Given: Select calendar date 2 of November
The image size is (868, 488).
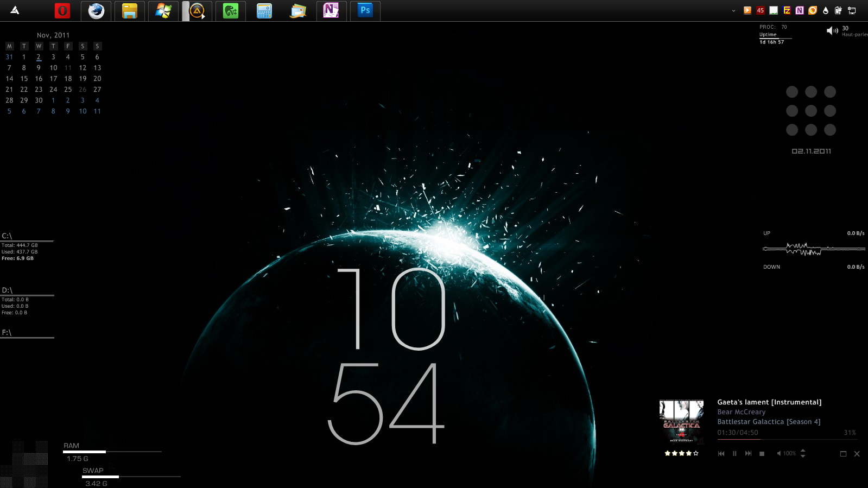Looking at the screenshot, I should 39,57.
